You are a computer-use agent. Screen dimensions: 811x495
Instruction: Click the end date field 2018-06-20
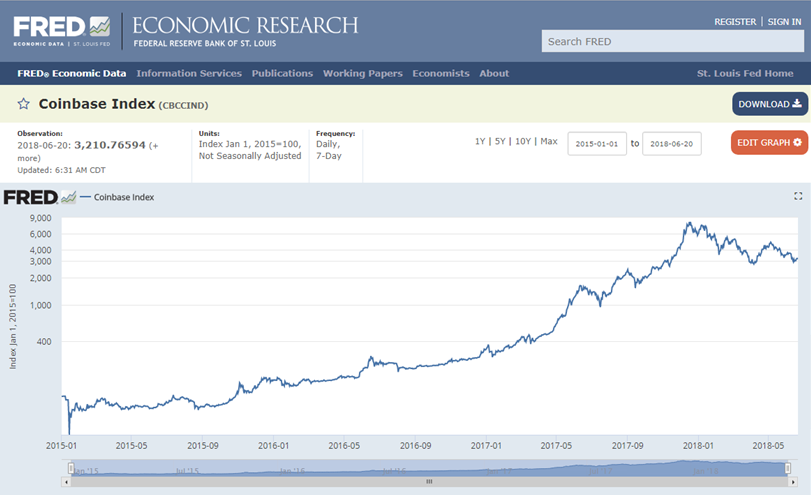tap(671, 144)
